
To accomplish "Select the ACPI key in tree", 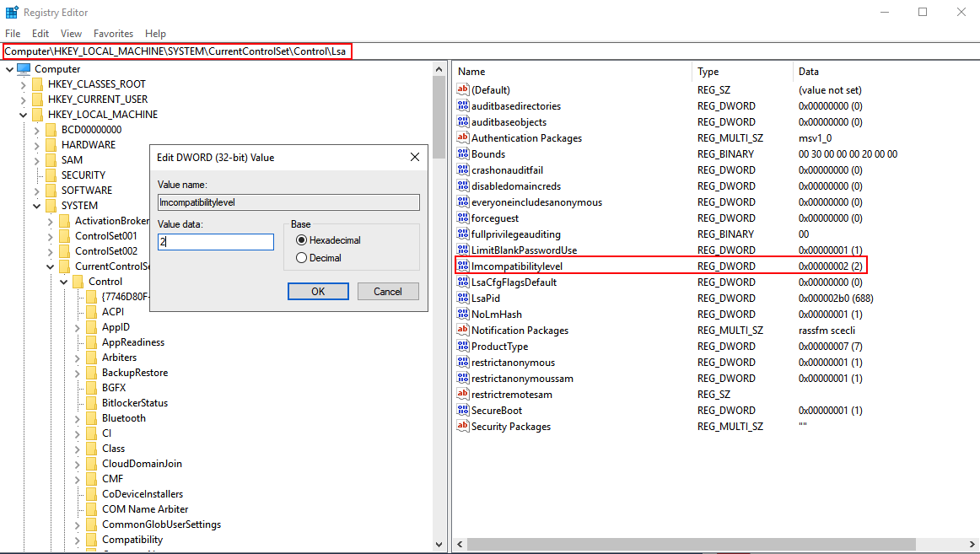I will coord(113,312).
